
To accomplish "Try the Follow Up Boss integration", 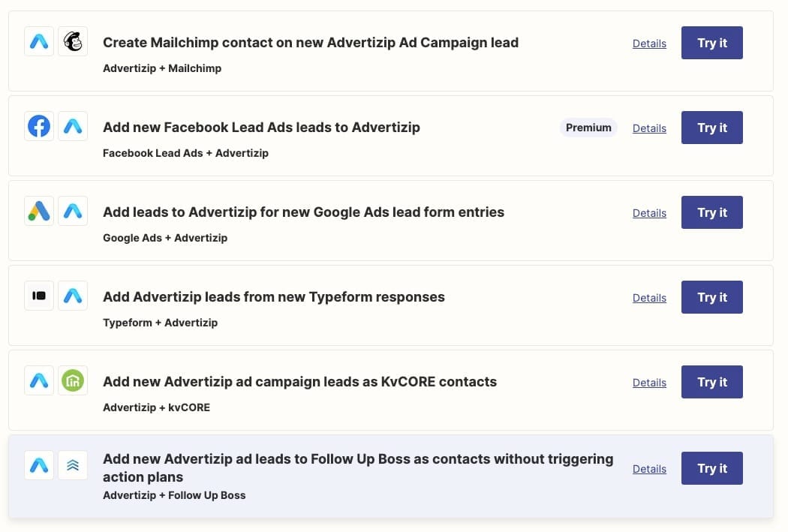I will click(711, 468).
